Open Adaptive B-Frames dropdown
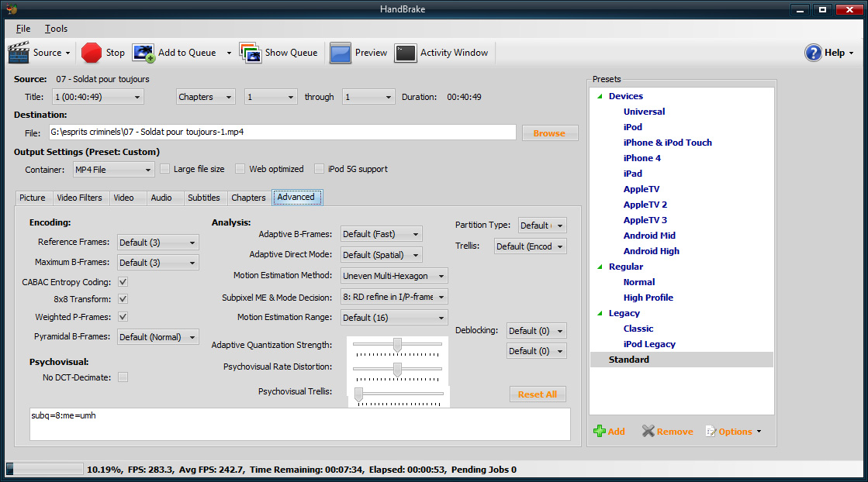 (x=382, y=234)
